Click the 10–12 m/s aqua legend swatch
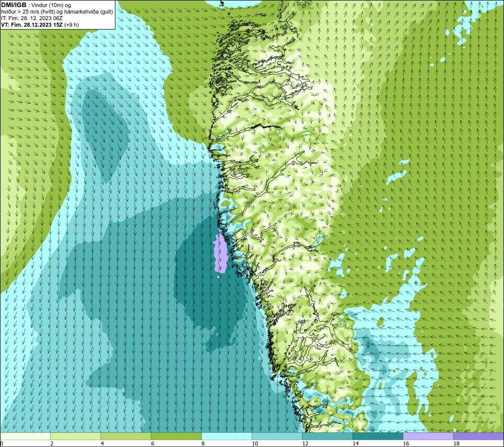 click(x=277, y=436)
